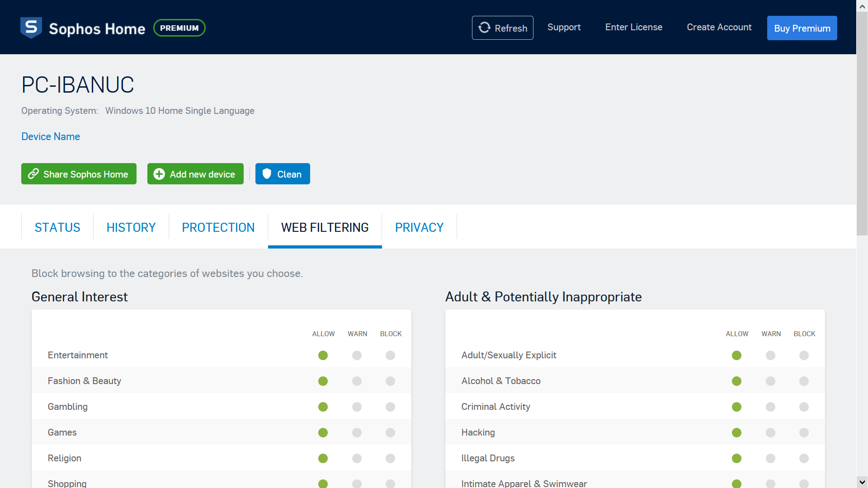Set Alcohol & Tobacco to Warn

[x=770, y=381]
